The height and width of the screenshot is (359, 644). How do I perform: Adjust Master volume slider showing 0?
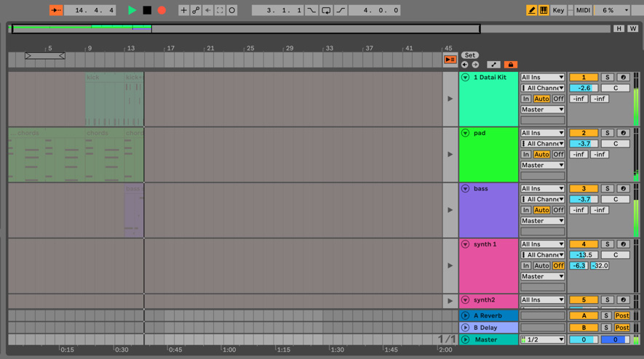(584, 339)
